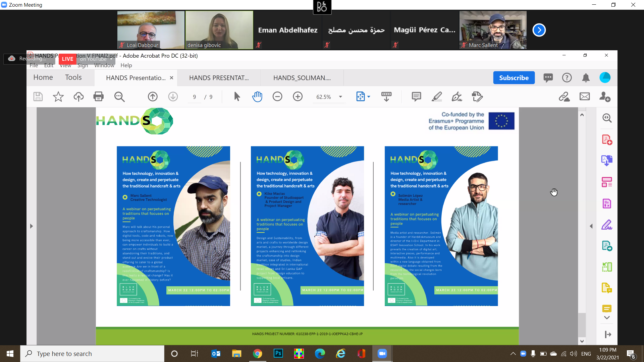The image size is (644, 362).
Task: Show more participants with blue arrow
Action: 539,30
